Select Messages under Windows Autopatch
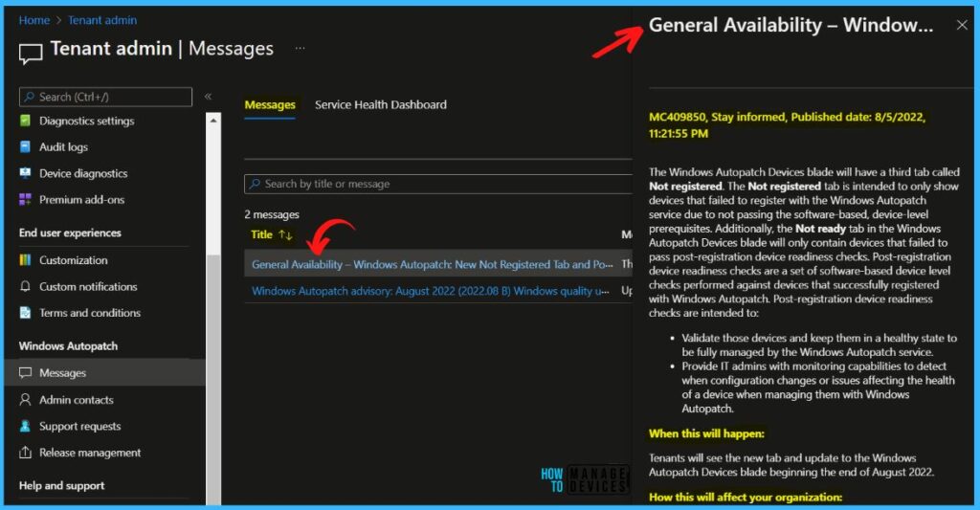The width and height of the screenshot is (980, 510). 104,372
